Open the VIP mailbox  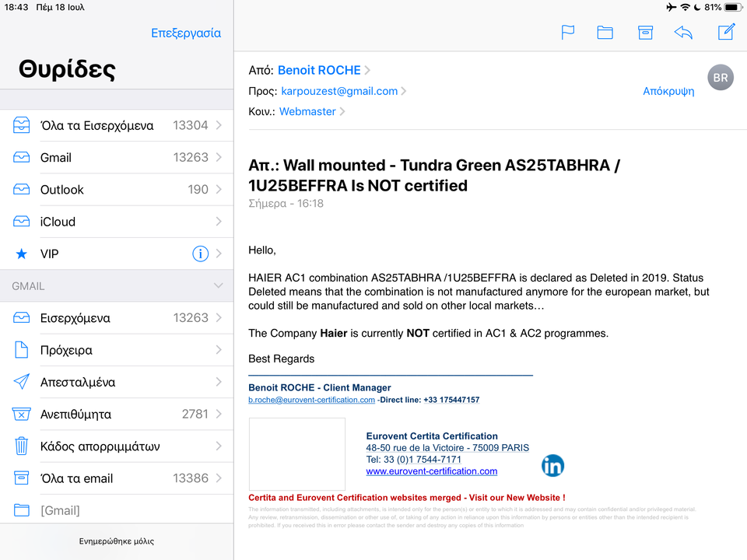click(117, 254)
